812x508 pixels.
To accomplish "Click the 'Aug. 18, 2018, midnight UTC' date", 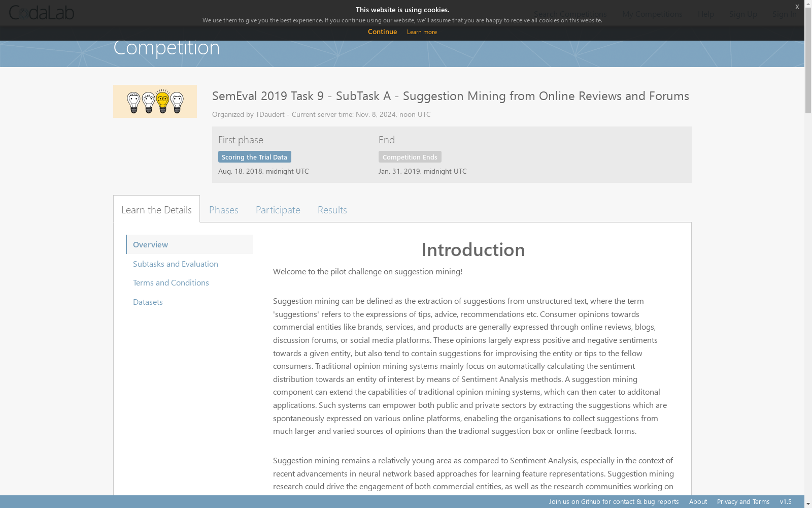I will (x=263, y=171).
